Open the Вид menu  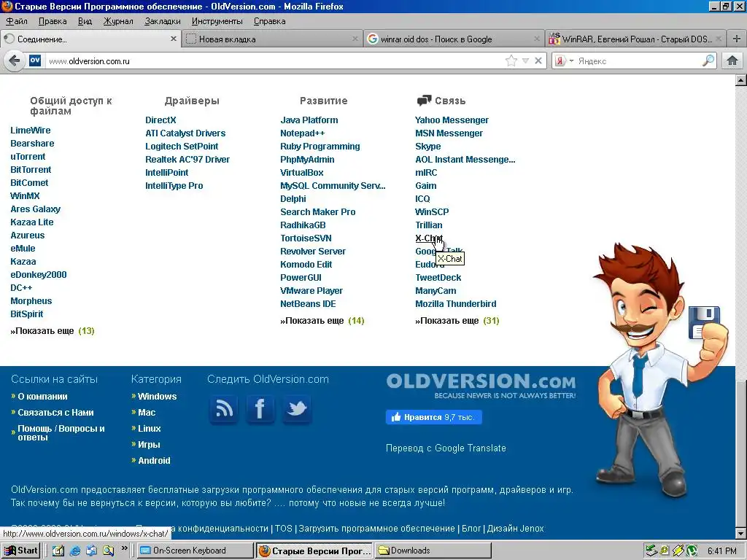click(85, 21)
